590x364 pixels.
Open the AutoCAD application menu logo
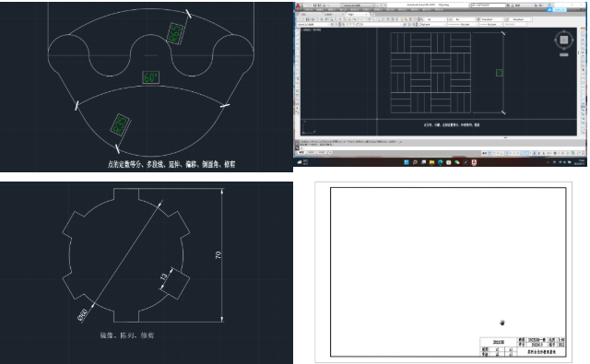click(x=298, y=6)
